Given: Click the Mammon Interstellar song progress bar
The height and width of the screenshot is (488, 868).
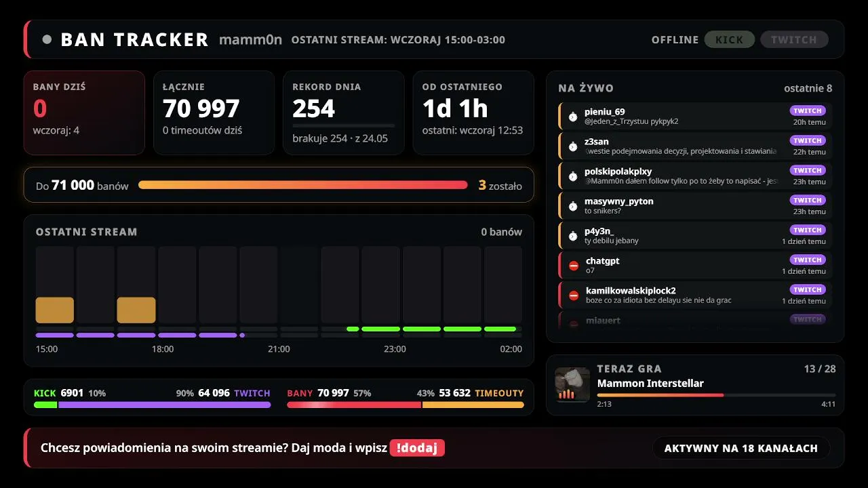Looking at the screenshot, I should 716,394.
